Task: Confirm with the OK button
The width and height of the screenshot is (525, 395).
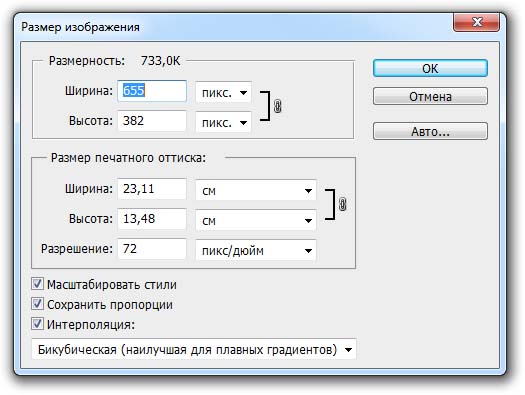Action: pos(430,68)
